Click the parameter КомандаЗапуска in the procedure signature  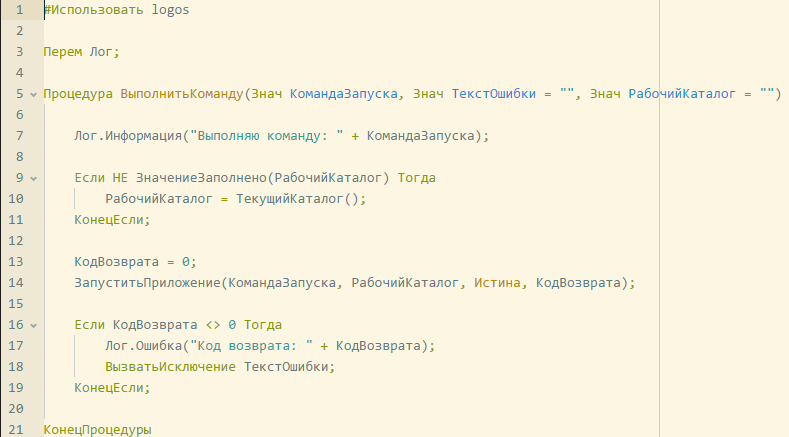344,94
